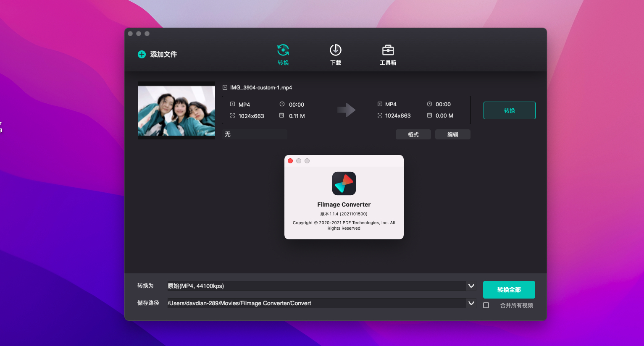This screenshot has height=346, width=644.
Task: Click the Filmage Converter title text
Action: pos(344,204)
